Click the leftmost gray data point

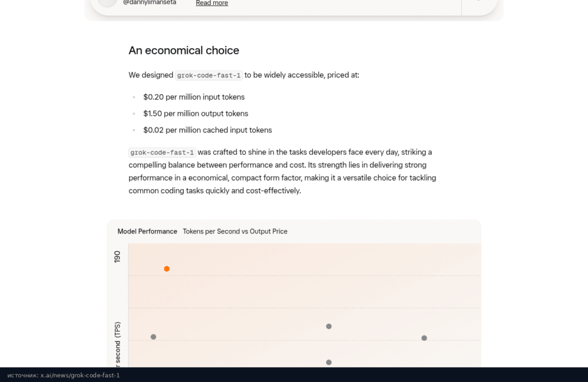[153, 337]
